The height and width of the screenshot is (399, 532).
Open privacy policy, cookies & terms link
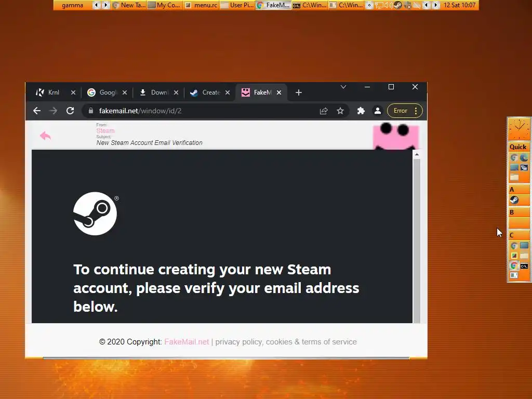(x=286, y=342)
